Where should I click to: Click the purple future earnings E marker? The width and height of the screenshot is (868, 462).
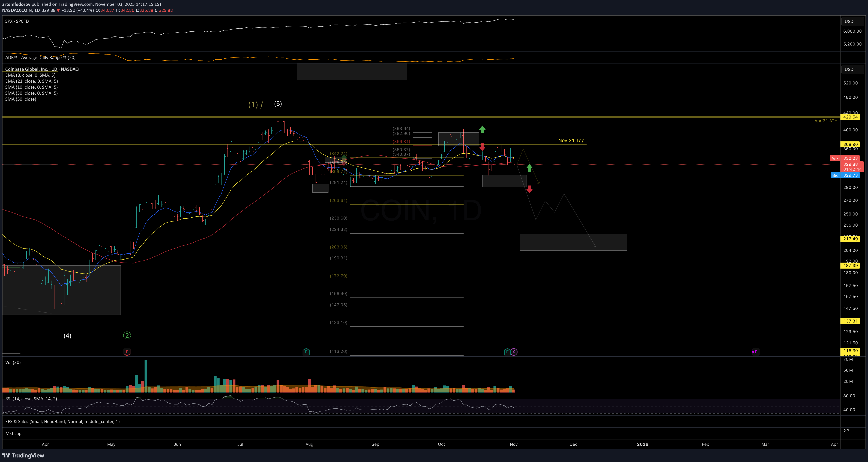755,352
